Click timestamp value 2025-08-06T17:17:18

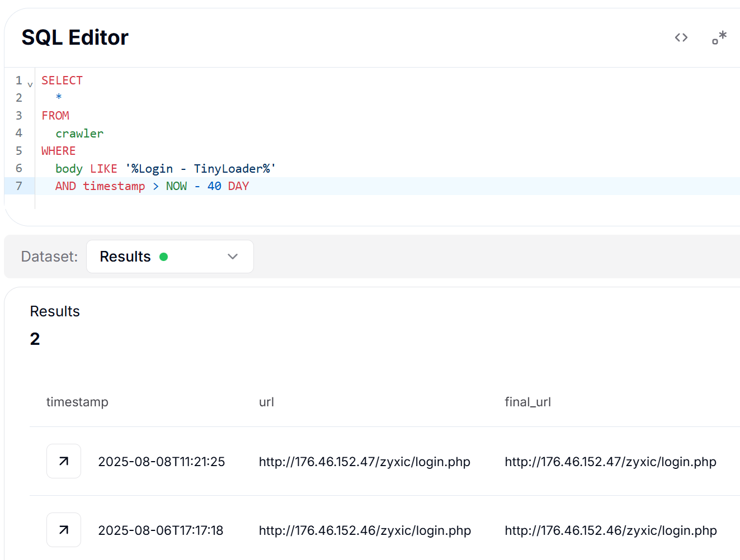(x=161, y=530)
